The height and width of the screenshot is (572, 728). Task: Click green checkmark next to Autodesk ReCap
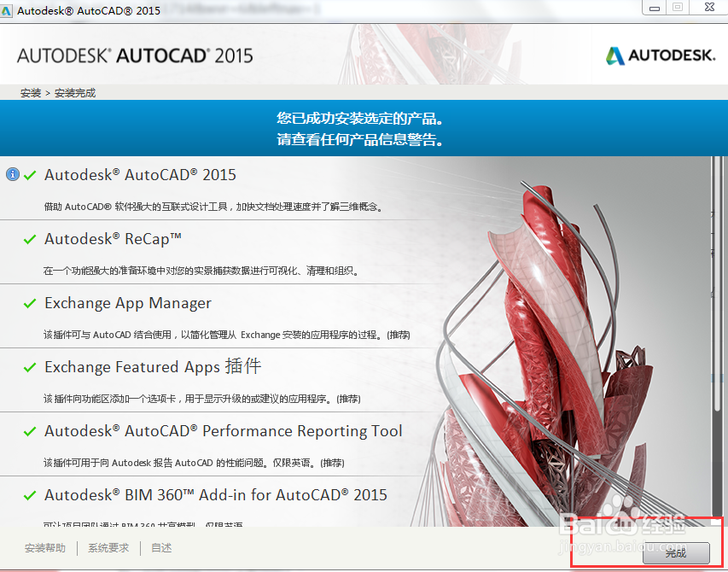coord(30,240)
